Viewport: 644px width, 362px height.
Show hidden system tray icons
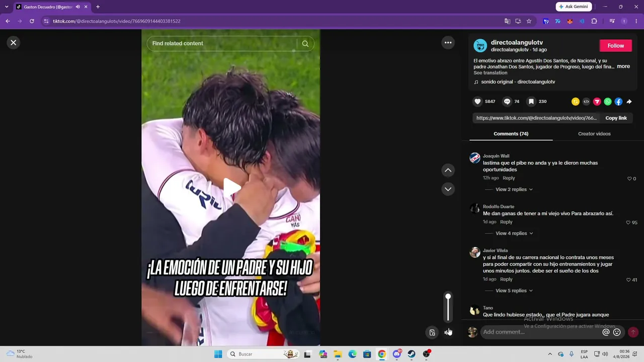(551, 354)
